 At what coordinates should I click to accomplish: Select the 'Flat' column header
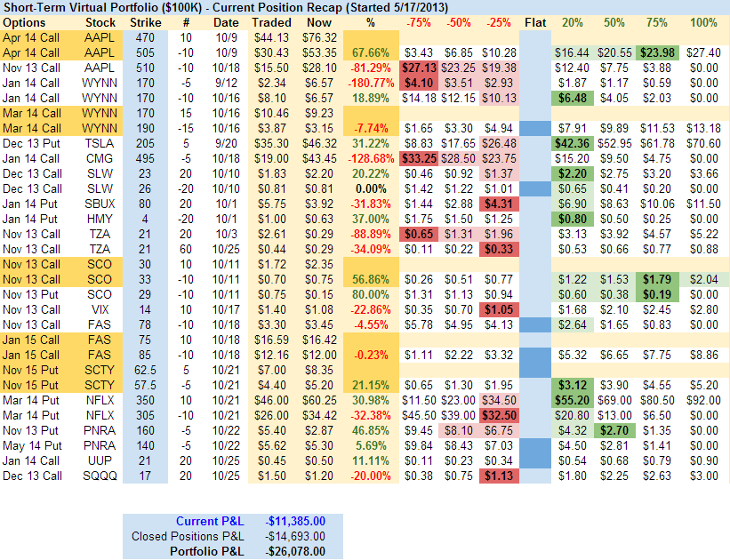point(536,21)
